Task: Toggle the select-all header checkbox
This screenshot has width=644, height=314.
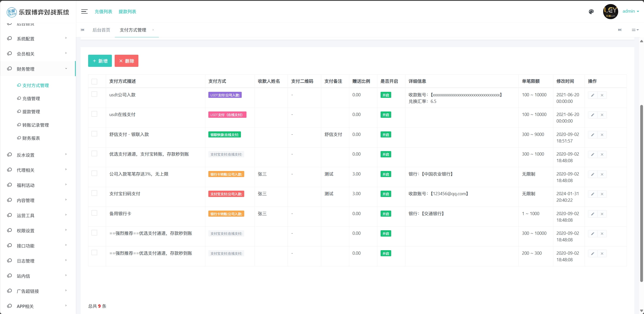Action: pyautogui.click(x=94, y=81)
